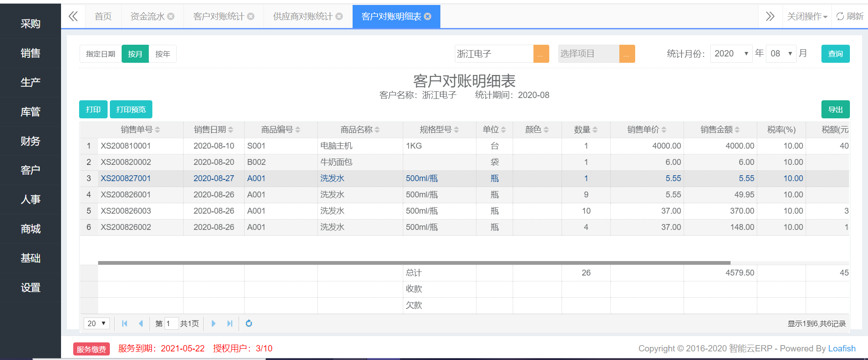Image resolution: width=868 pixels, height=360 pixels.
Task: Close the 资金流水 tab
Action: pyautogui.click(x=171, y=16)
